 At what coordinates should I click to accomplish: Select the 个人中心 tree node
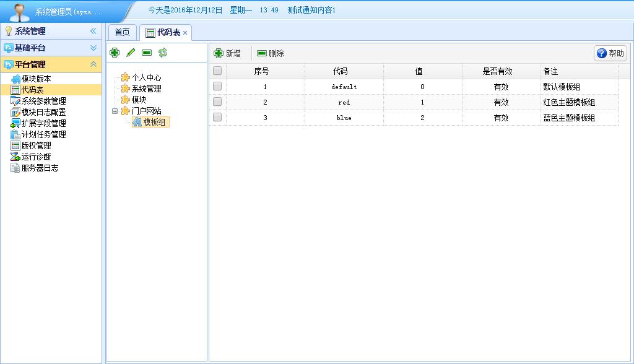click(x=146, y=77)
